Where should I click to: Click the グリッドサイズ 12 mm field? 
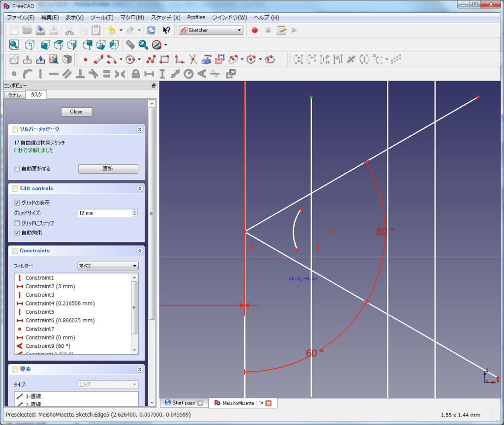pos(105,213)
